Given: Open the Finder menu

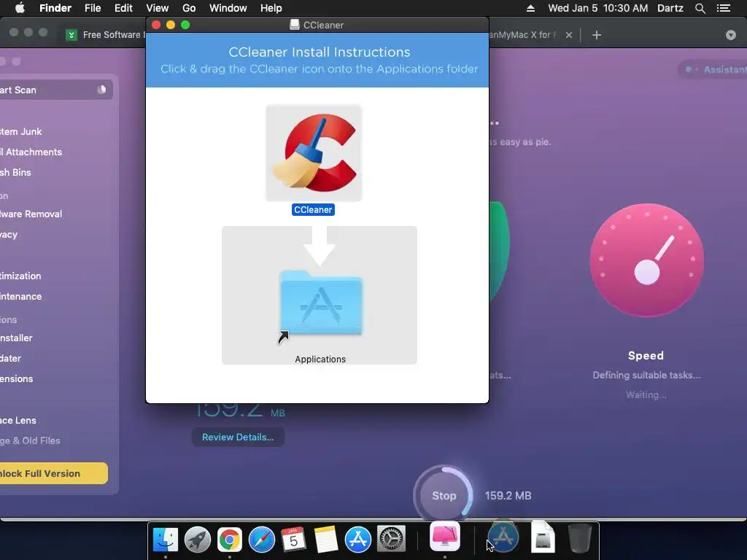Looking at the screenshot, I should point(55,8).
